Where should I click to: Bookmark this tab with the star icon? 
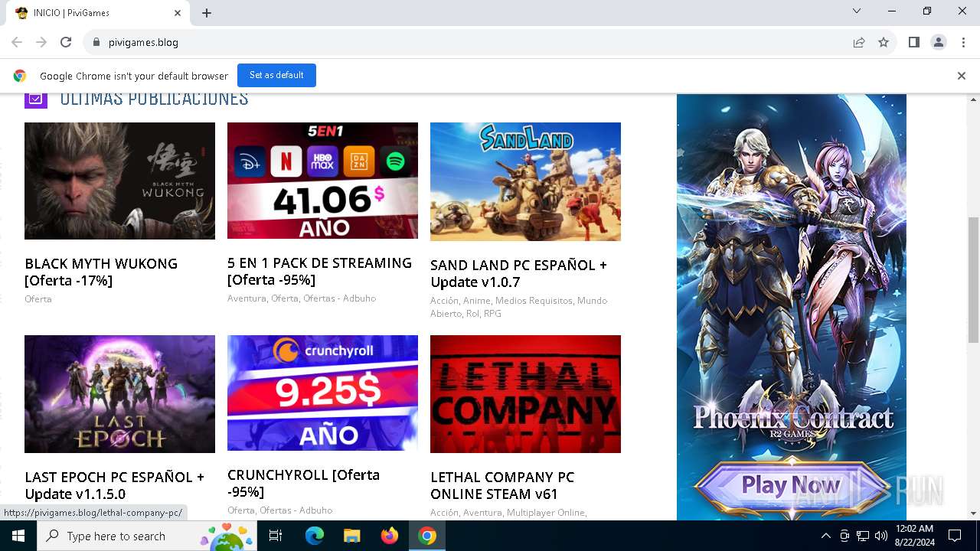point(884,42)
